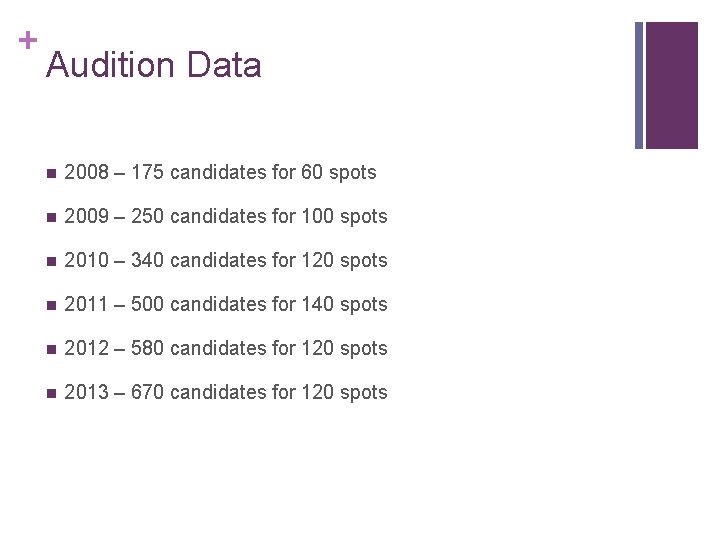Click the square bullet next to 2008
This screenshot has width=720, height=540.
click(49, 173)
